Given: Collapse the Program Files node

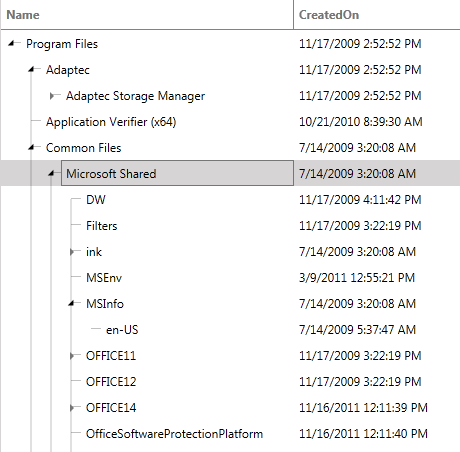Looking at the screenshot, I should click(x=12, y=43).
